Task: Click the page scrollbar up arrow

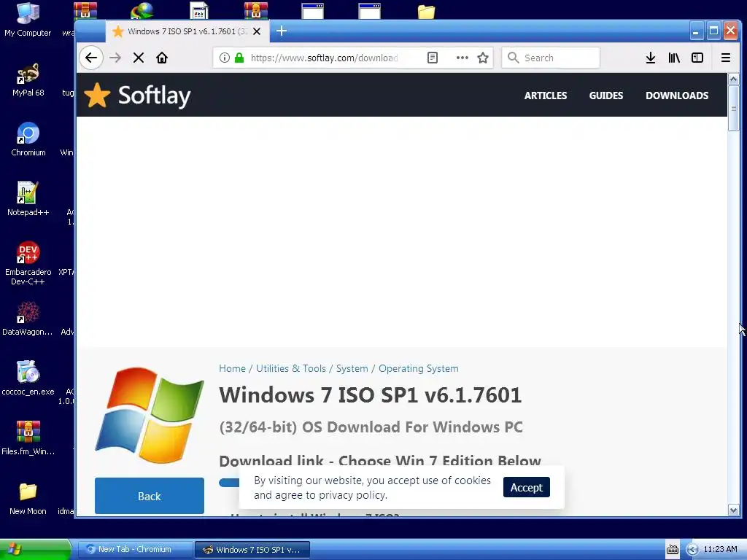Action: 733,79
